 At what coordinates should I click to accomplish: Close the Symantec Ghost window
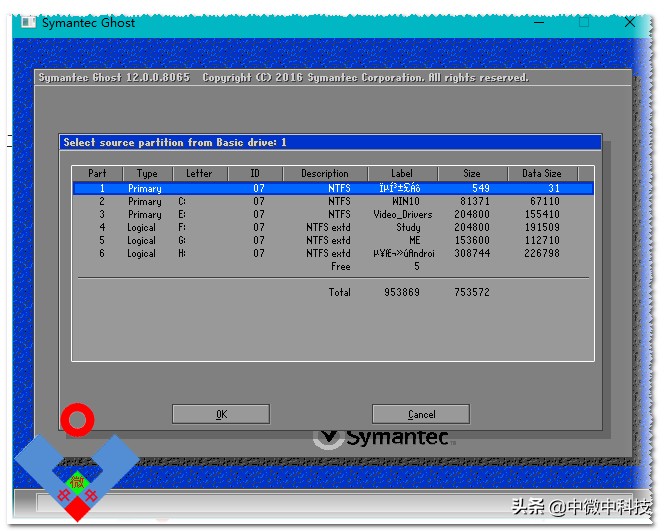[630, 23]
